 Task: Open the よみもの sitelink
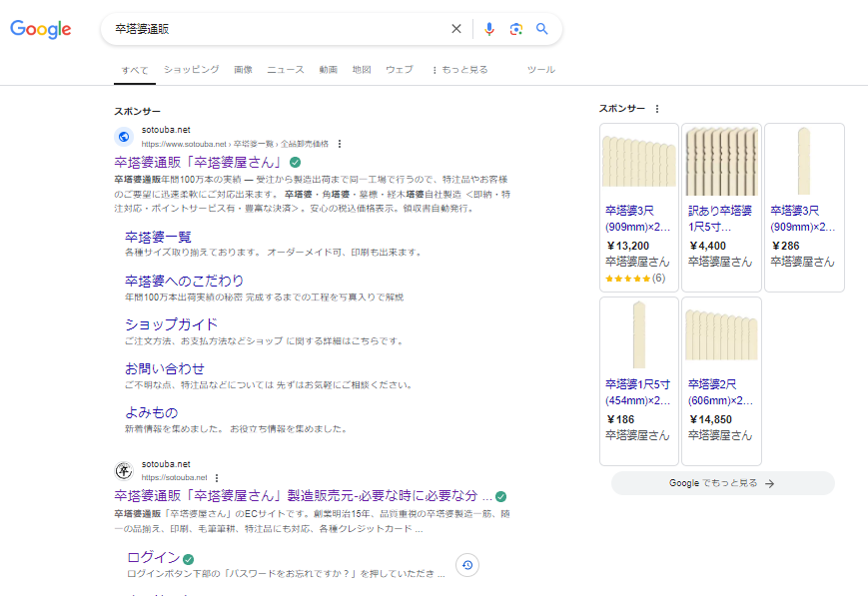[x=152, y=412]
